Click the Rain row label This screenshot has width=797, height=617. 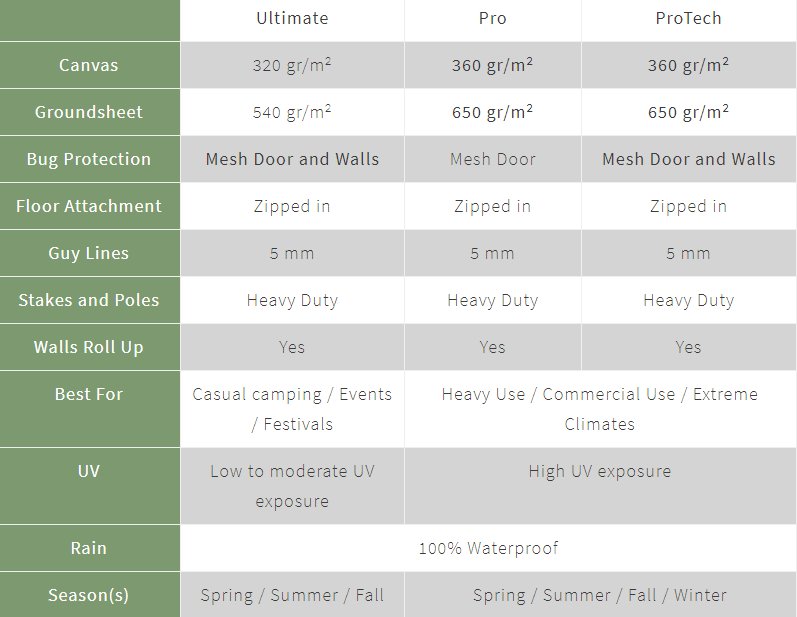point(89,548)
